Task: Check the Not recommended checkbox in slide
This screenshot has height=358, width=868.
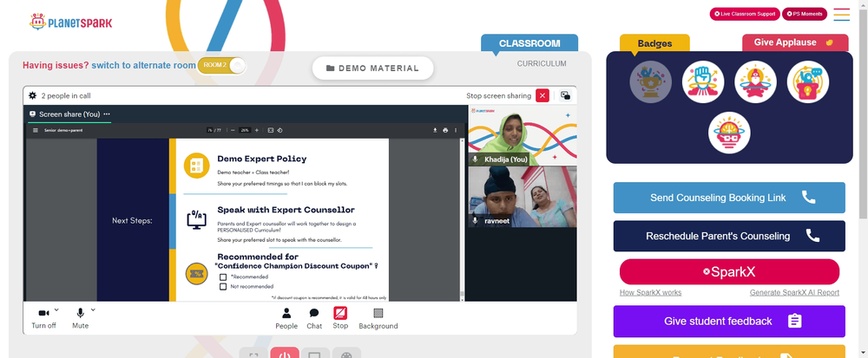Action: [223, 287]
